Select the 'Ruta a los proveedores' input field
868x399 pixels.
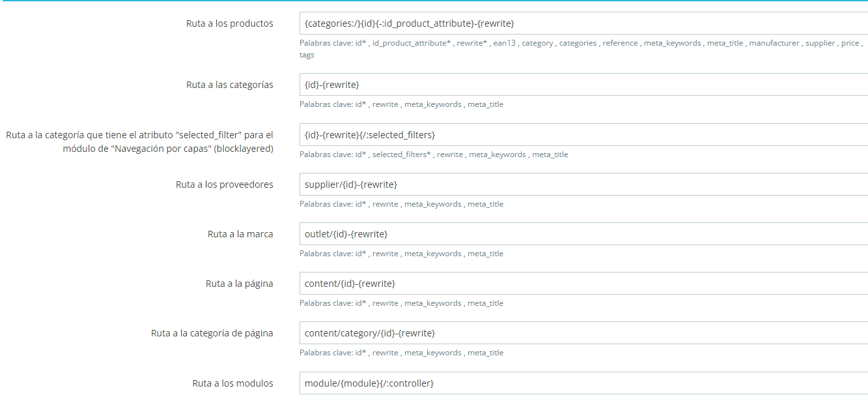583,185
